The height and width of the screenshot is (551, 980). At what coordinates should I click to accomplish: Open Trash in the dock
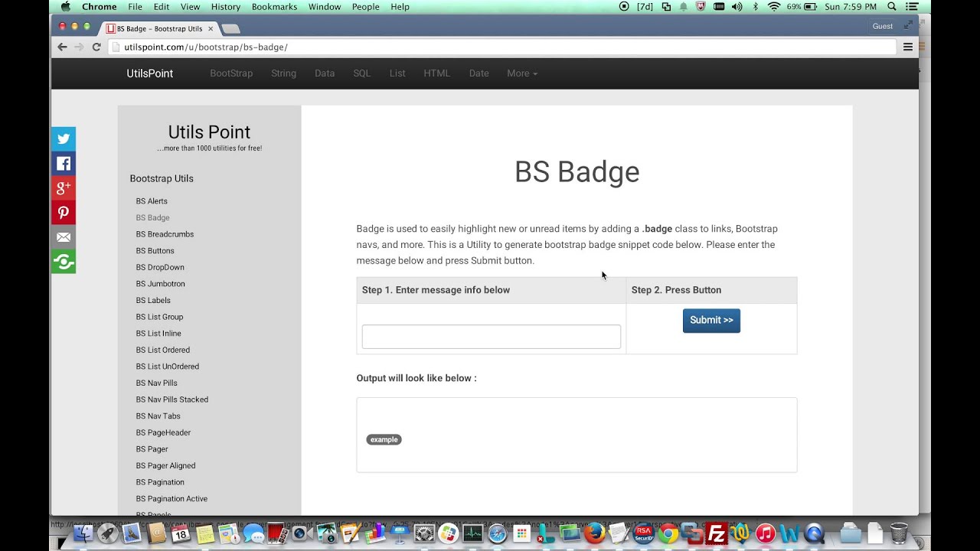(899, 533)
